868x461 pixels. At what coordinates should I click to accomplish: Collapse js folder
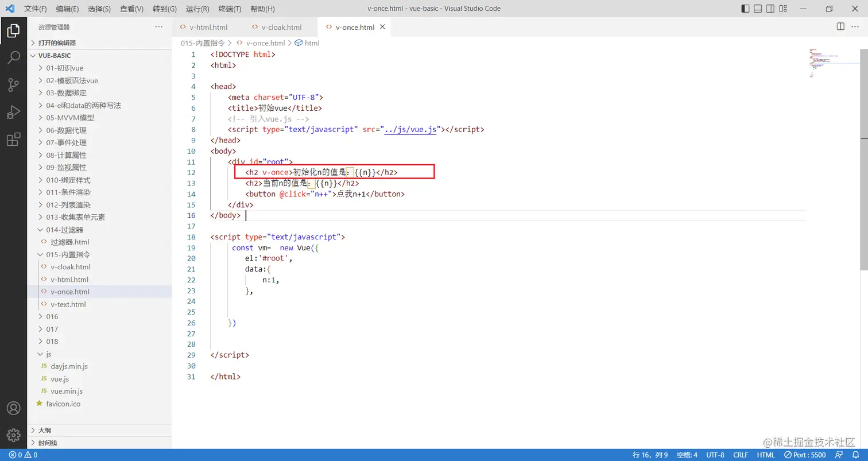point(100,354)
